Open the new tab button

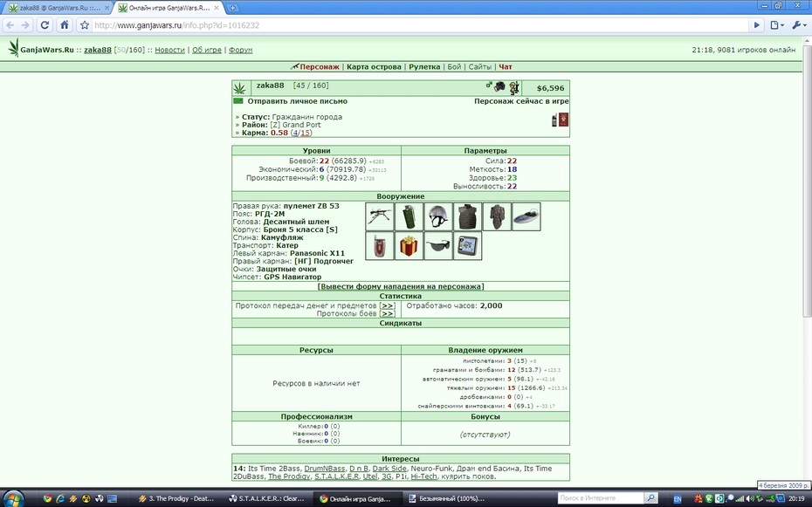pyautogui.click(x=232, y=8)
